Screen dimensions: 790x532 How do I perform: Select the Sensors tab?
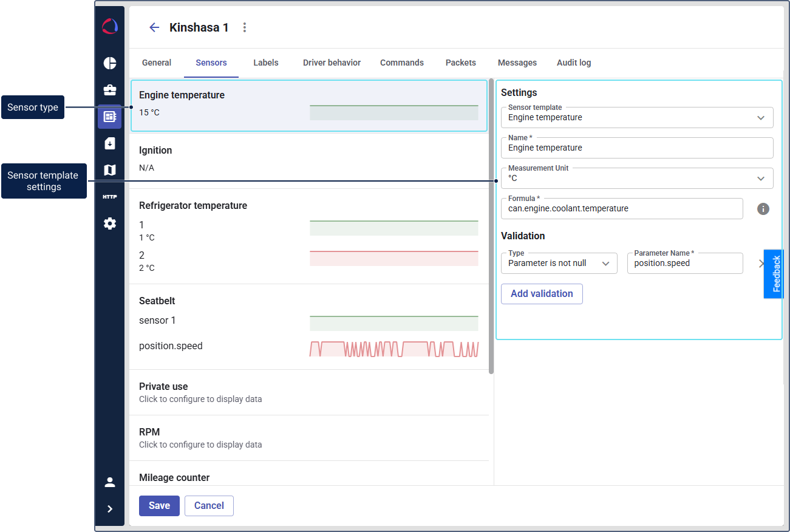211,63
